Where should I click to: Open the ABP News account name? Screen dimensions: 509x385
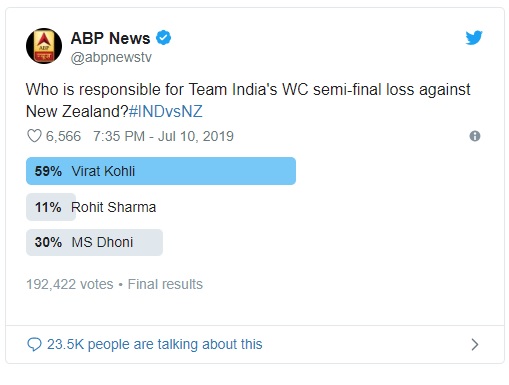click(110, 38)
